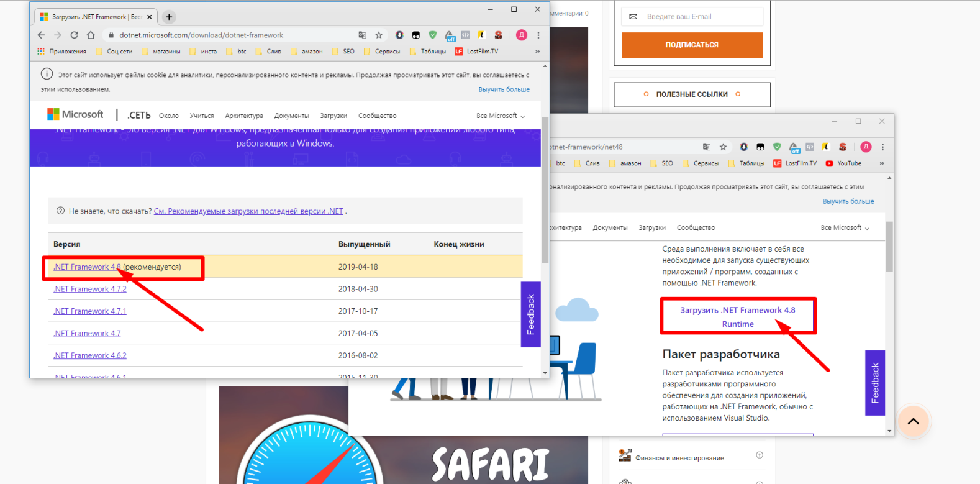Open the '.NET Framework 4.6.2' link
980x484 pixels.
click(90, 355)
